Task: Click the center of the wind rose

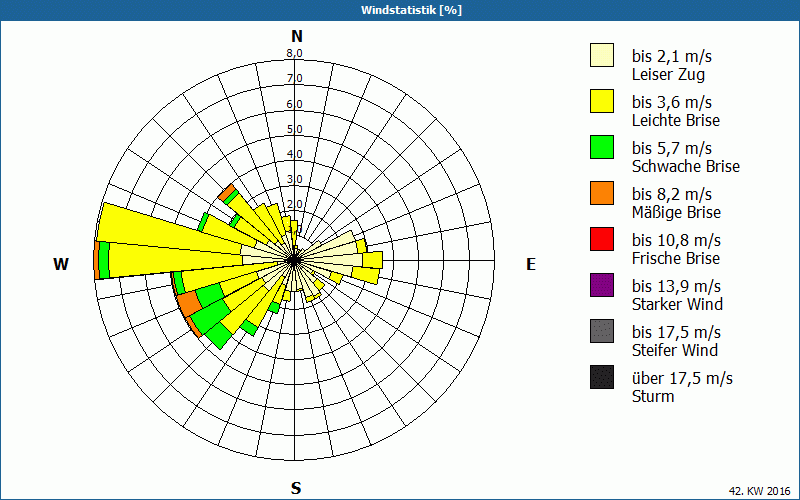Action: click(x=294, y=261)
